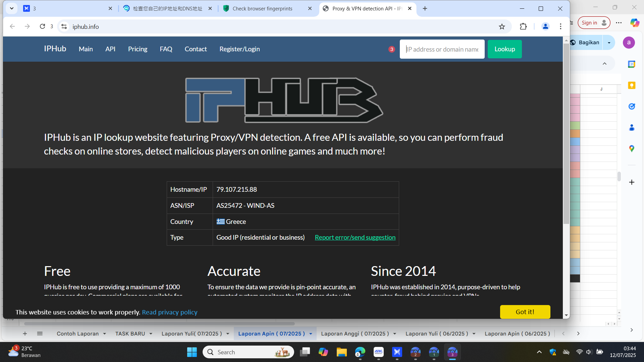Open Google Maps in the side panel

(x=632, y=149)
